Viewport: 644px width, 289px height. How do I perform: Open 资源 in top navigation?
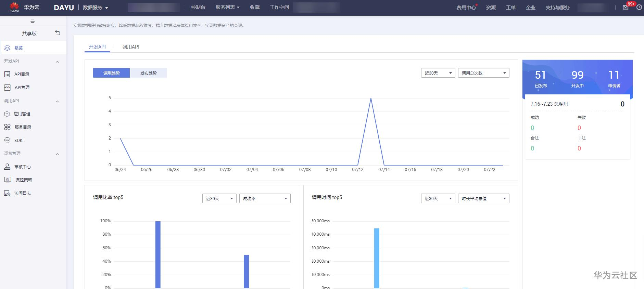(x=491, y=8)
